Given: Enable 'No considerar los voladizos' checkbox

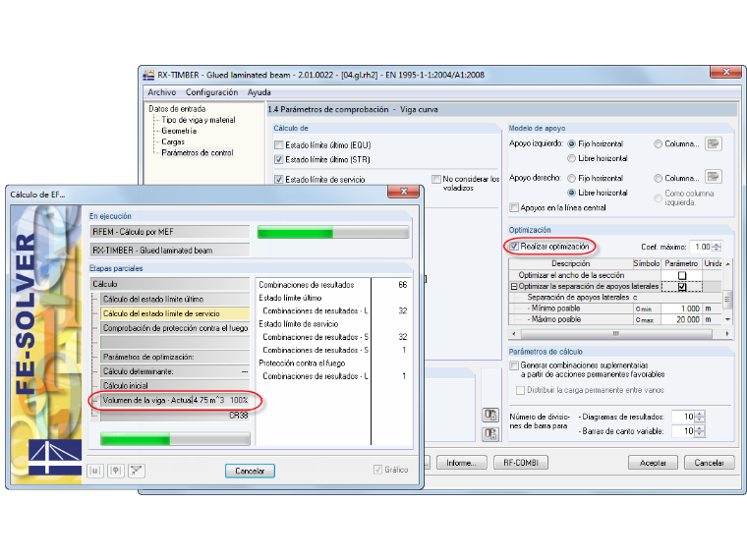Looking at the screenshot, I should point(435,179).
